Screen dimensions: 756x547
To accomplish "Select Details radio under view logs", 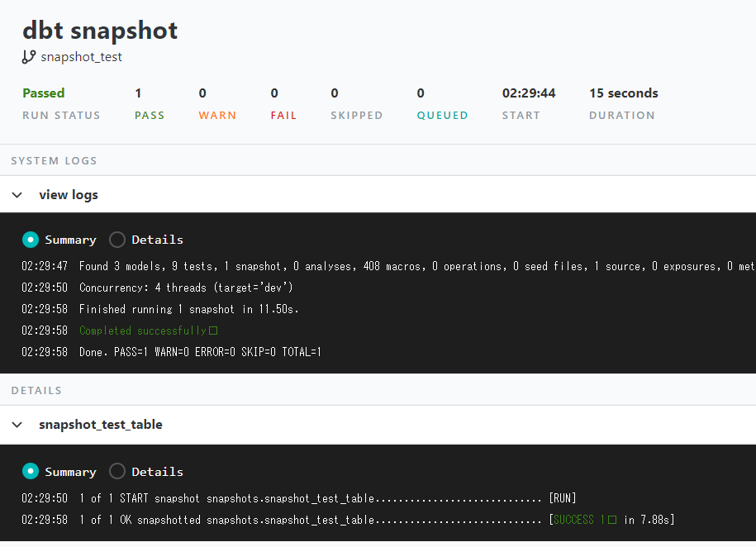I will point(117,240).
